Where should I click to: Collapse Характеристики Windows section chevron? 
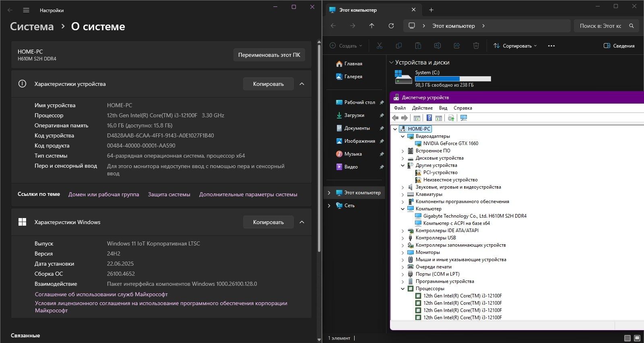[x=302, y=222]
